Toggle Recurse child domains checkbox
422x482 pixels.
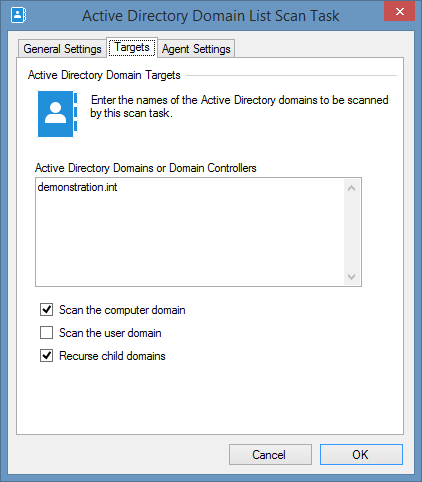[x=46, y=356]
